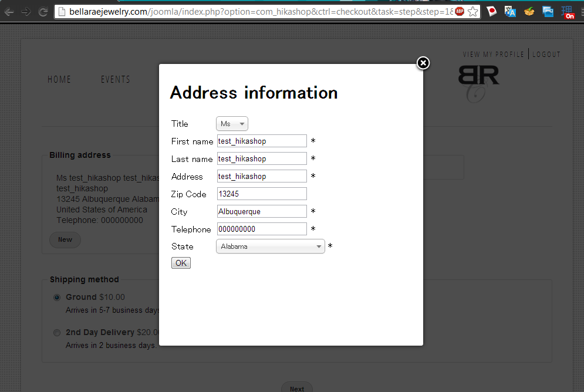Click the City field with Albuquerque
Screen dimensions: 584x392
click(x=262, y=211)
